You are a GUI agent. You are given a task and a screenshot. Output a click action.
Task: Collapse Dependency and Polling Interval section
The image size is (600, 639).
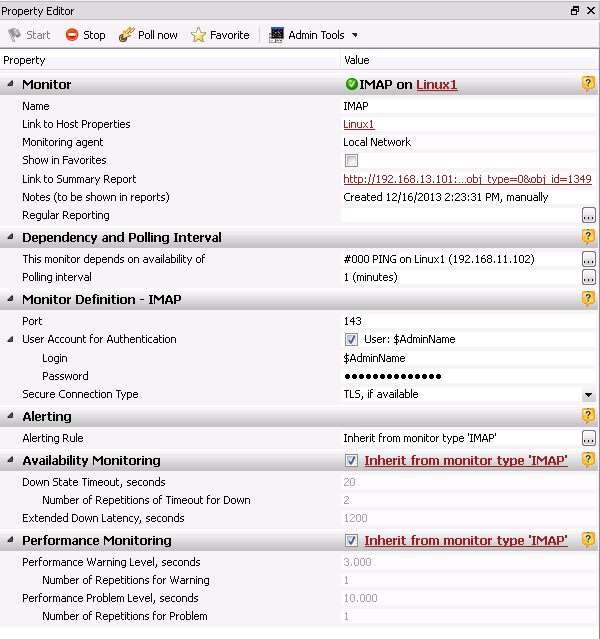pyautogui.click(x=11, y=236)
